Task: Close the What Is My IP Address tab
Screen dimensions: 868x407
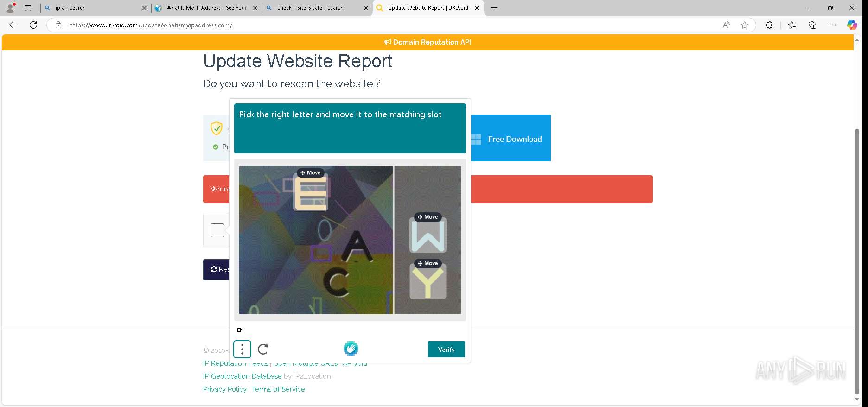Action: 255,8
